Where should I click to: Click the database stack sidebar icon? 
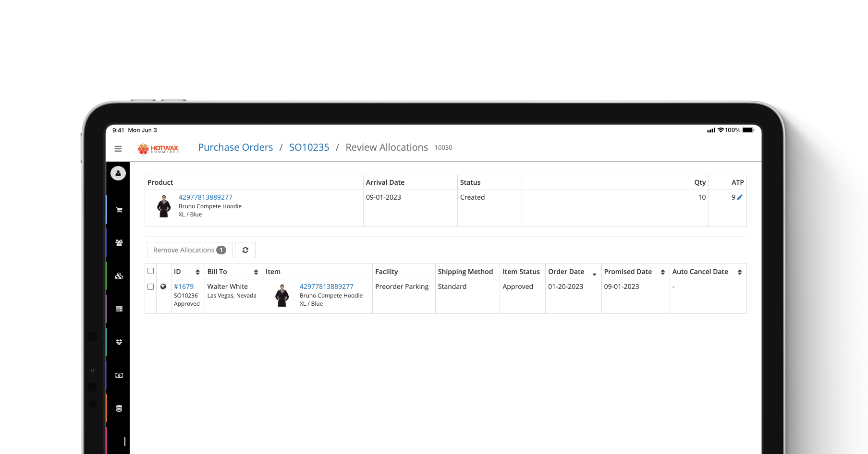(x=119, y=408)
